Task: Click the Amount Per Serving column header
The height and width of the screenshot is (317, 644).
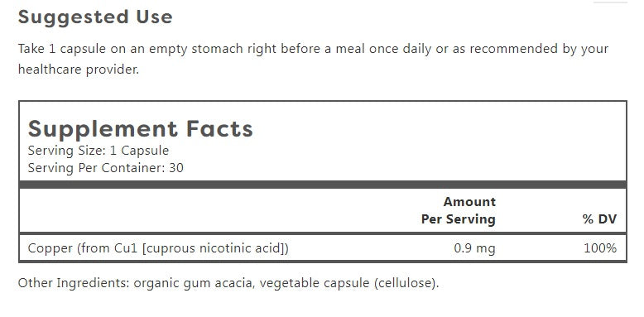Action: (459, 210)
